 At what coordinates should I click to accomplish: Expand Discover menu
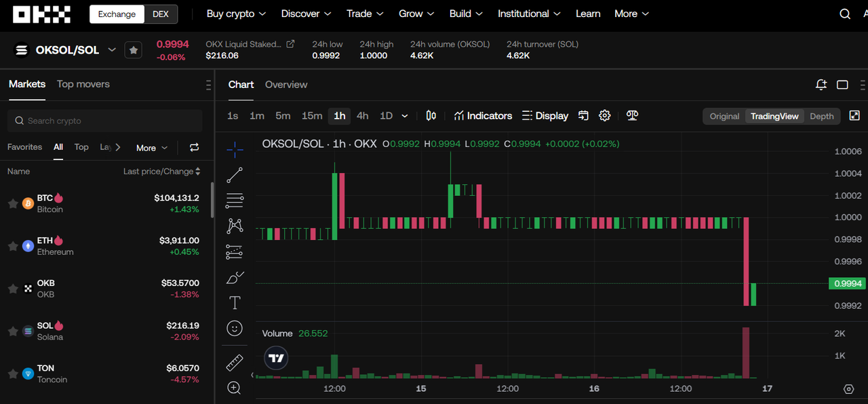(x=306, y=14)
